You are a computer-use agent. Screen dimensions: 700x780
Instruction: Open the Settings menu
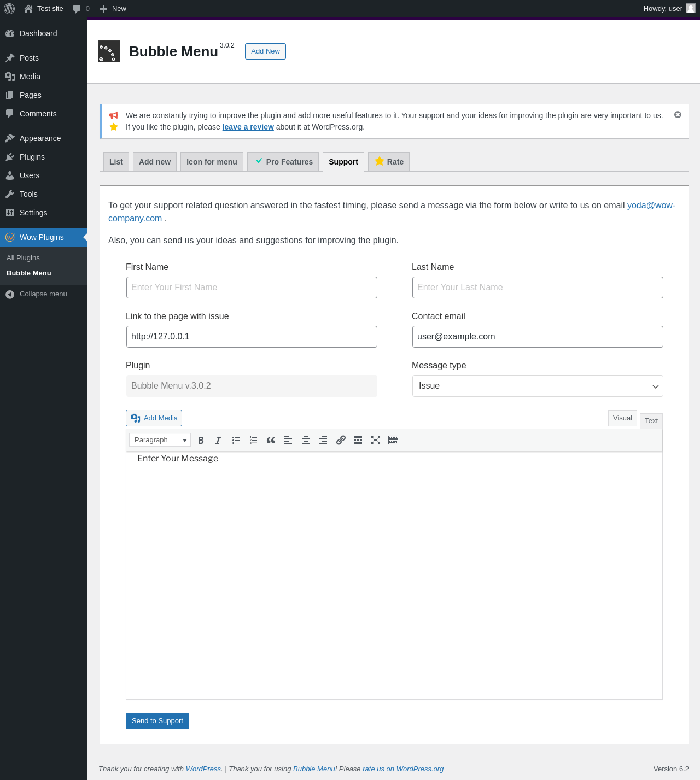(44, 213)
